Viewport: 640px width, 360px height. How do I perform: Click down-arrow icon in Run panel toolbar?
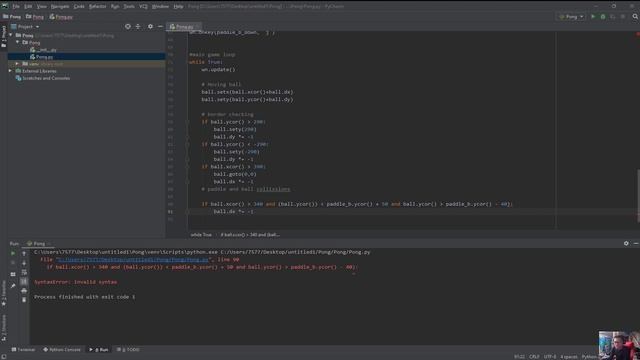[24, 263]
